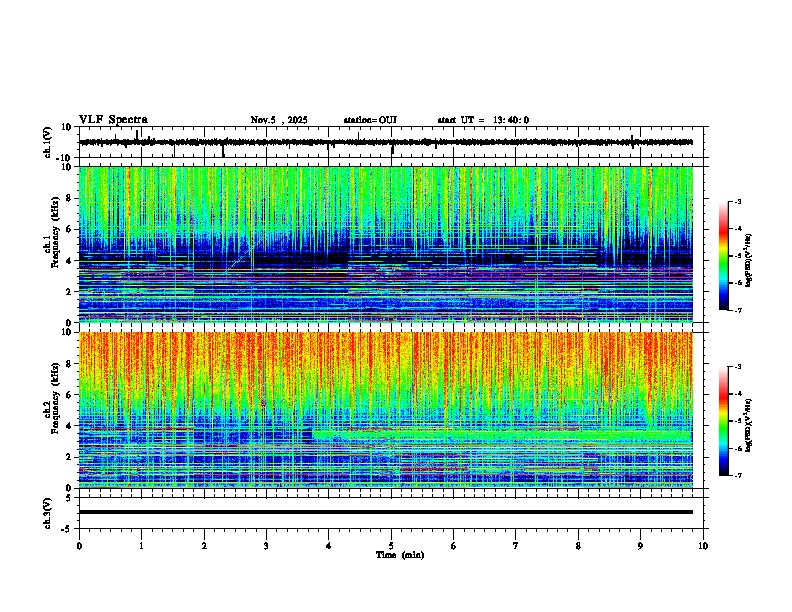Click time axis tick label "8"

coord(578,546)
